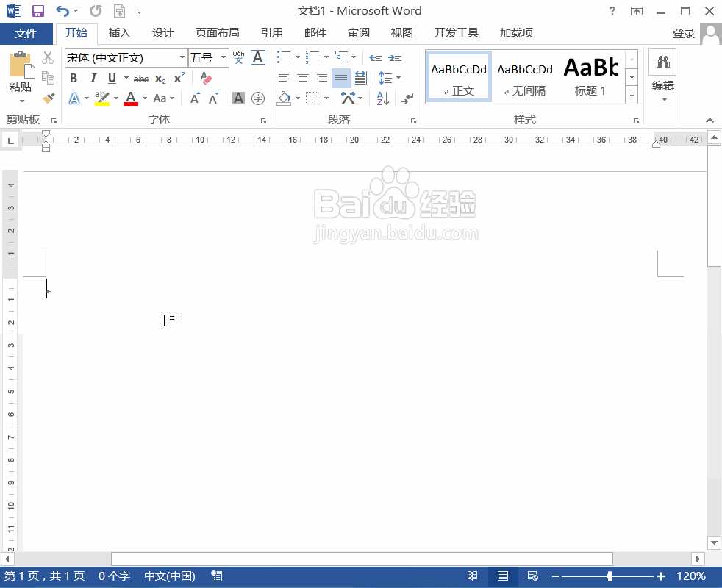722x588 pixels.
Task: Collapse the ribbon with the chevron
Action: (x=710, y=121)
